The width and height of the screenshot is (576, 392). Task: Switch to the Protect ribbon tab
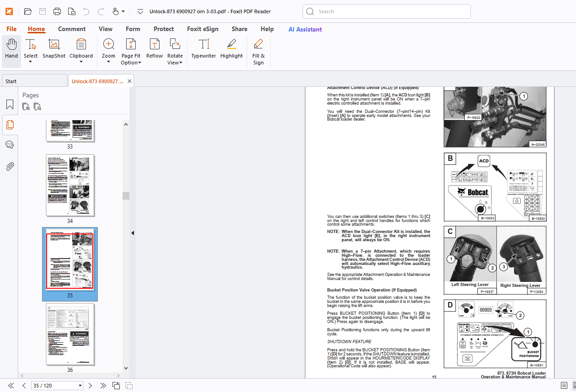(x=164, y=29)
